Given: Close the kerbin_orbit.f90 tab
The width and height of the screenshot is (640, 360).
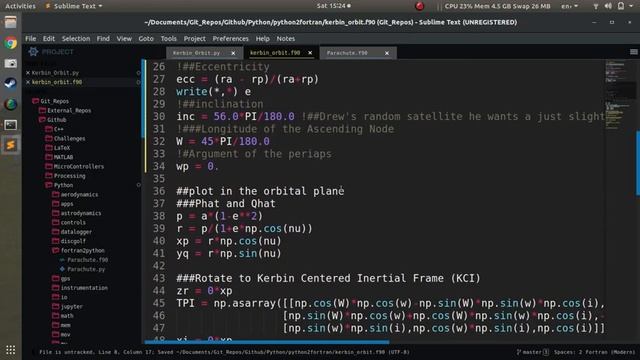Looking at the screenshot, I should pyautogui.click(x=310, y=53).
